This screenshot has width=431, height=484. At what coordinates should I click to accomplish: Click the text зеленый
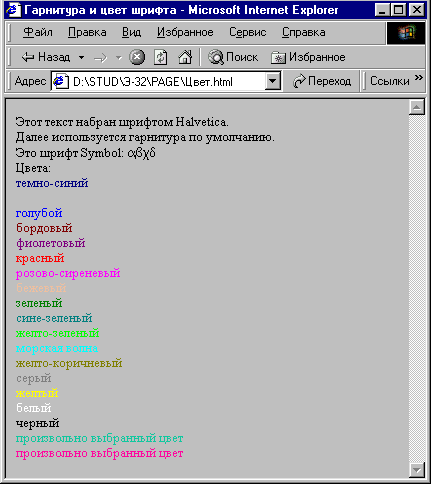point(39,303)
